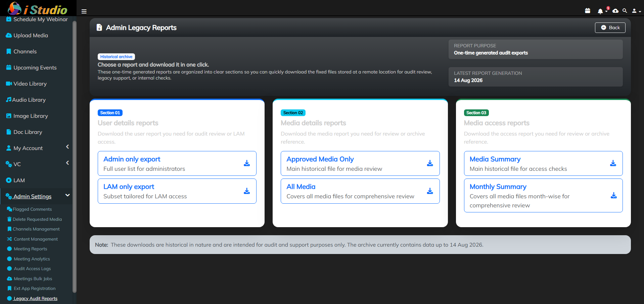The width and height of the screenshot is (644, 304).
Task: Open Meetings Bulk Jobs
Action: 30,278
